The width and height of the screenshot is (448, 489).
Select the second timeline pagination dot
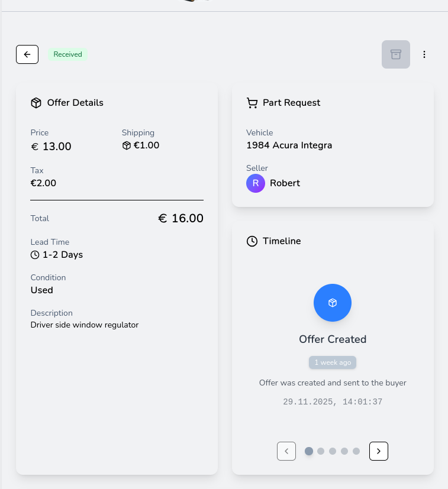321,451
